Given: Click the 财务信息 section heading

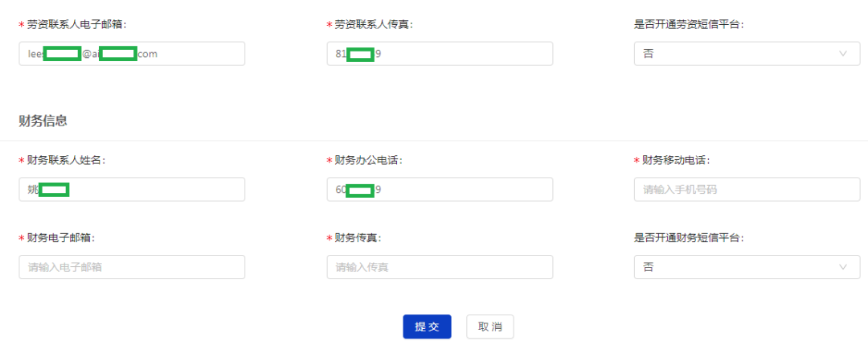Looking at the screenshot, I should pyautogui.click(x=43, y=121).
